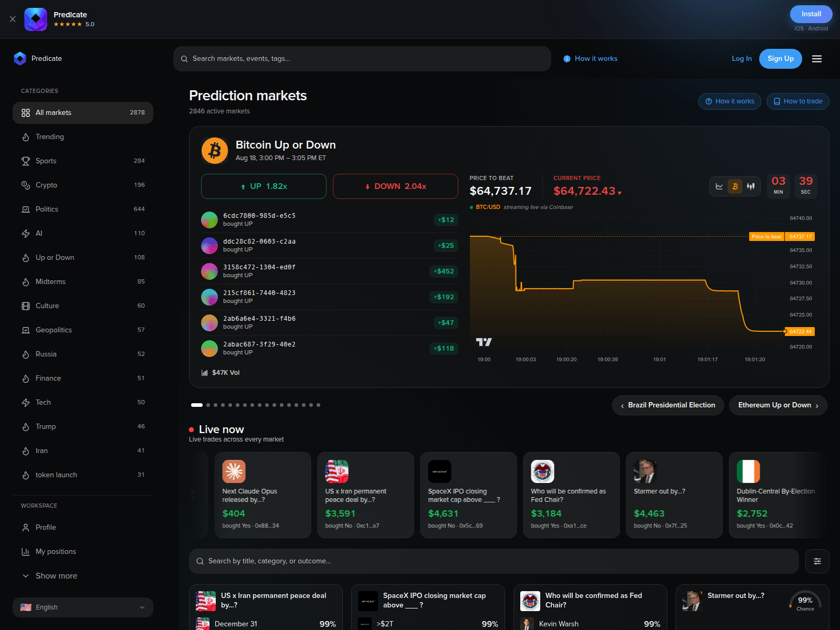Click trade row 2abac687-3f29-40e2
The width and height of the screenshot is (840, 630).
330,349
